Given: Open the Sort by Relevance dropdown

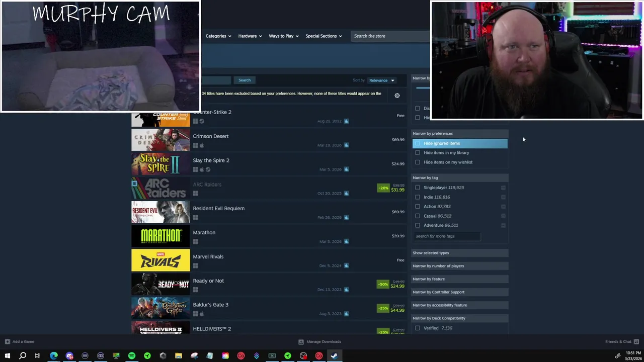Looking at the screenshot, I should point(382,80).
